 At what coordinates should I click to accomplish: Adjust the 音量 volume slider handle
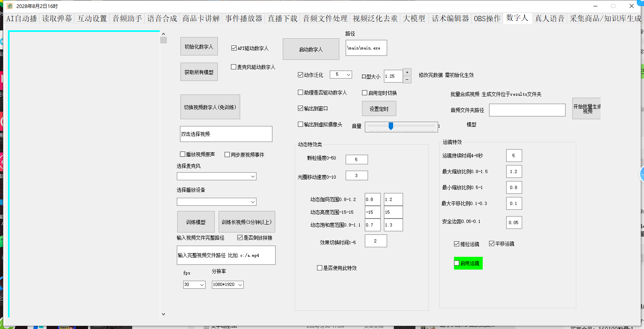391,126
